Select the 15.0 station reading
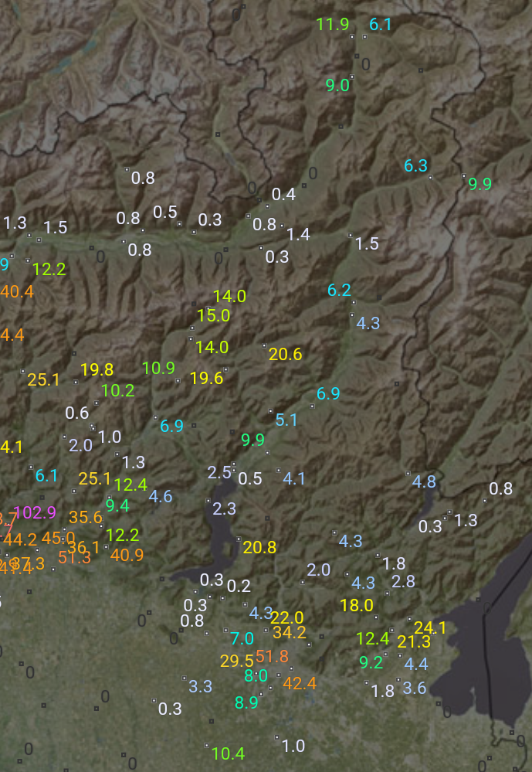532x772 pixels. (x=213, y=315)
